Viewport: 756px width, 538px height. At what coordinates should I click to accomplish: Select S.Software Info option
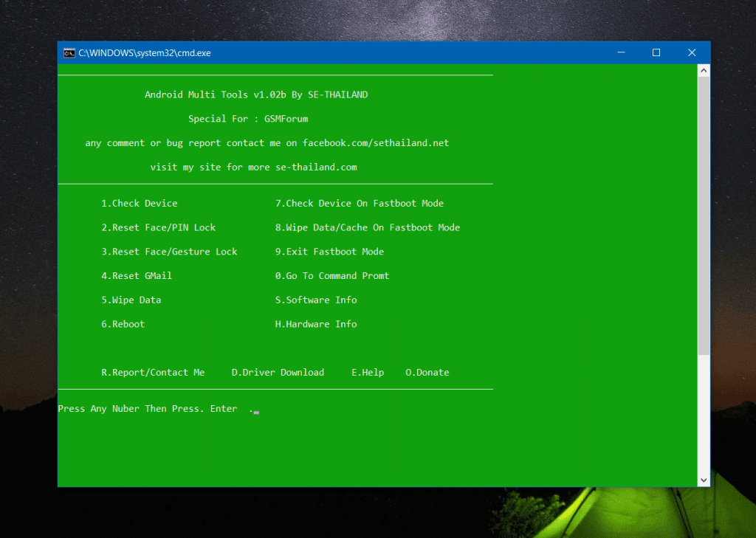coord(316,300)
